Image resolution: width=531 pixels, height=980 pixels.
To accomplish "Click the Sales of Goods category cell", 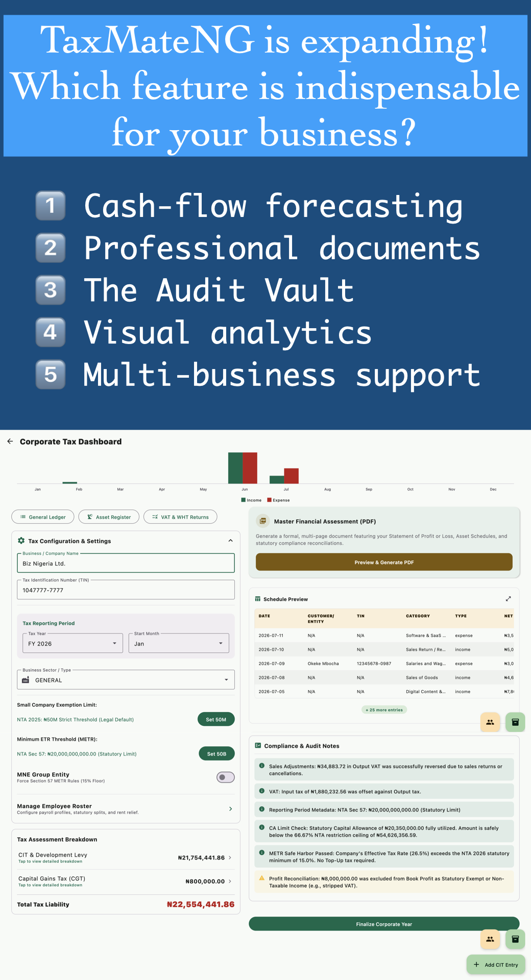I will tap(422, 677).
